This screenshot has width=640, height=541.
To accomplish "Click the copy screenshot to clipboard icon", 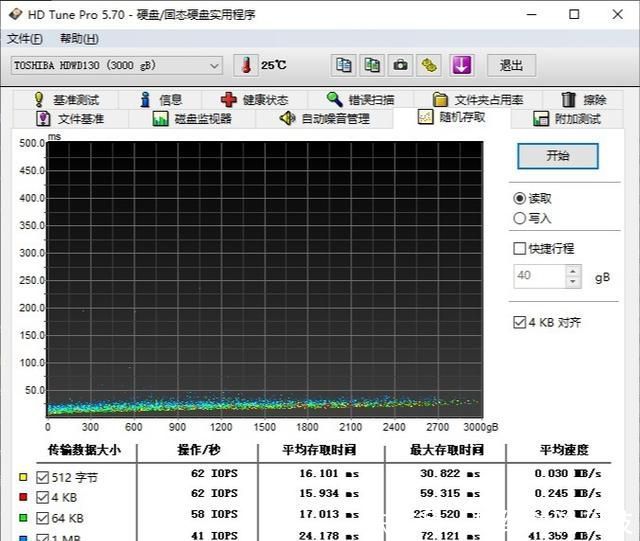I will click(372, 65).
